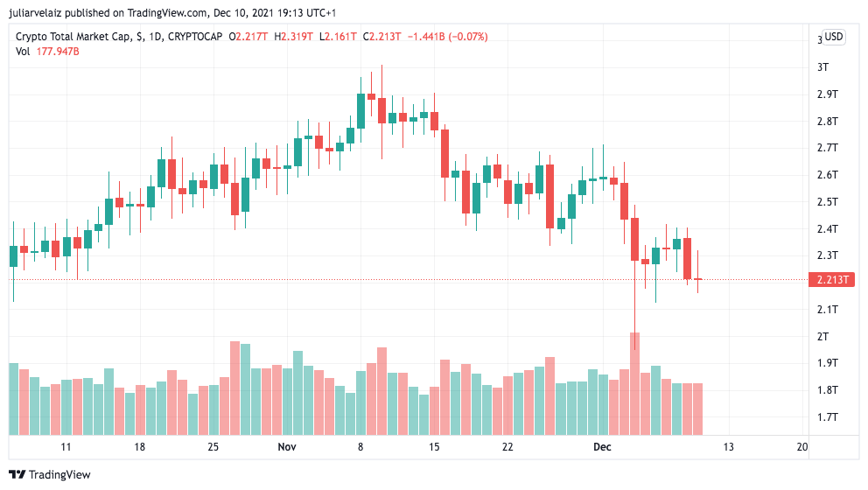Image resolution: width=868 pixels, height=490 pixels.
Task: Click the date 25 on time axis
Action: tap(213, 447)
